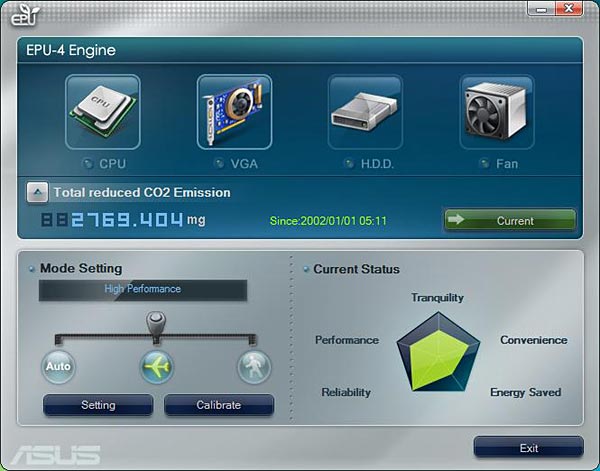Toggle the Fan status indicator dot

point(484,164)
